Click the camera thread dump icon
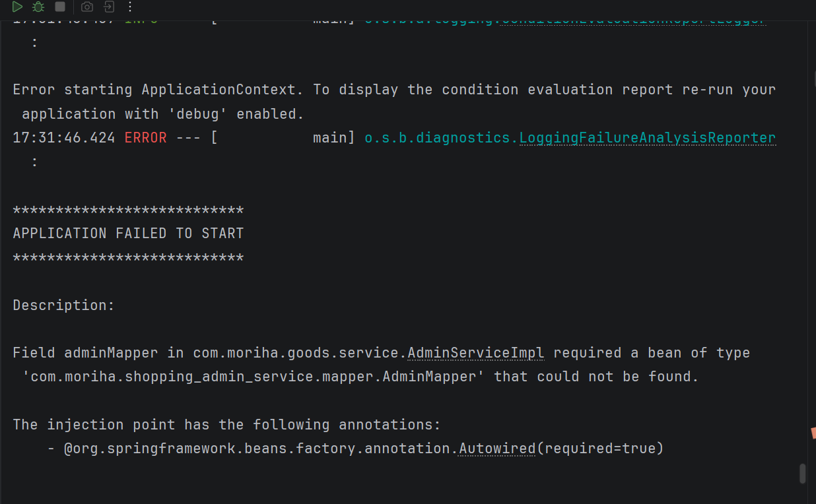This screenshot has height=504, width=816. [87, 7]
